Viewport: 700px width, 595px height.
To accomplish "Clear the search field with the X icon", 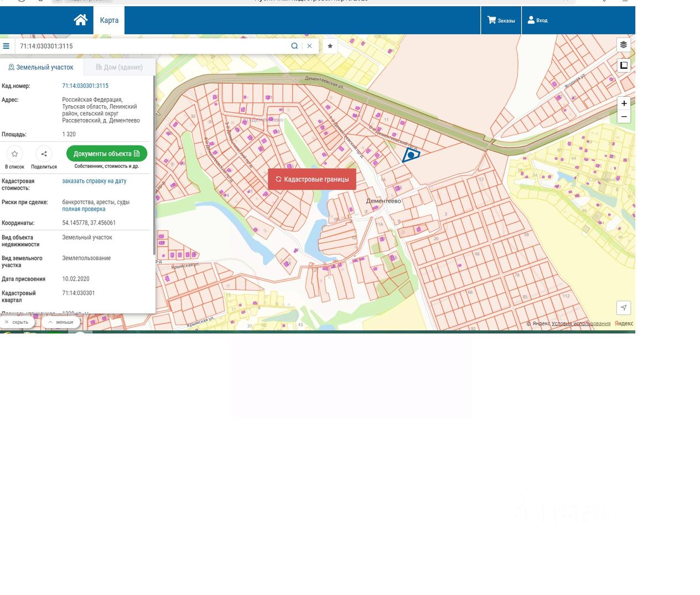I will [x=309, y=46].
